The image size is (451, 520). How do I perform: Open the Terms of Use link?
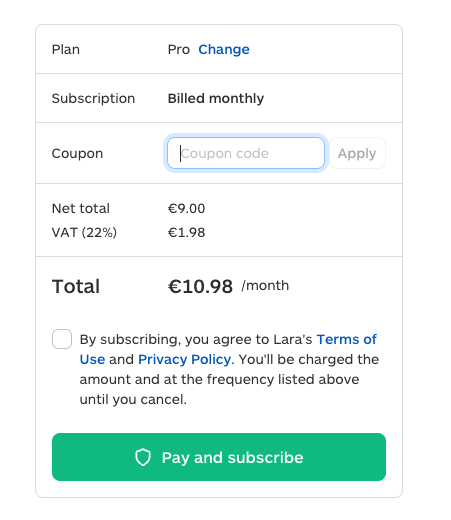(x=228, y=349)
